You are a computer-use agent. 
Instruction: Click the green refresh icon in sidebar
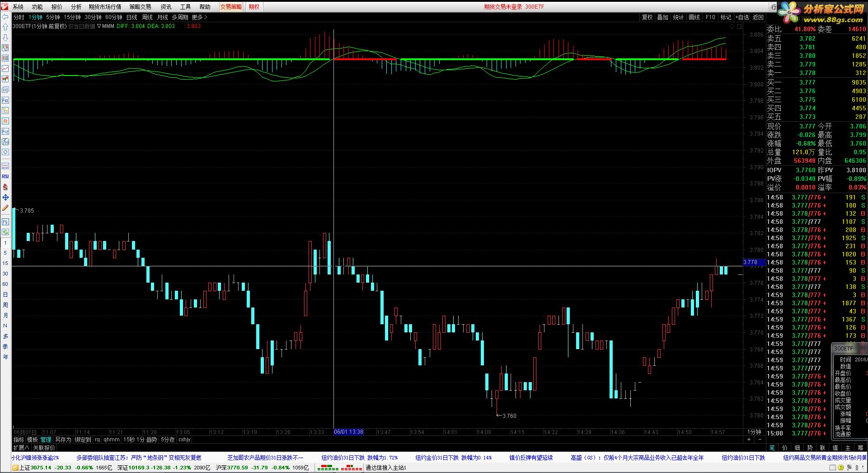pos(5,232)
